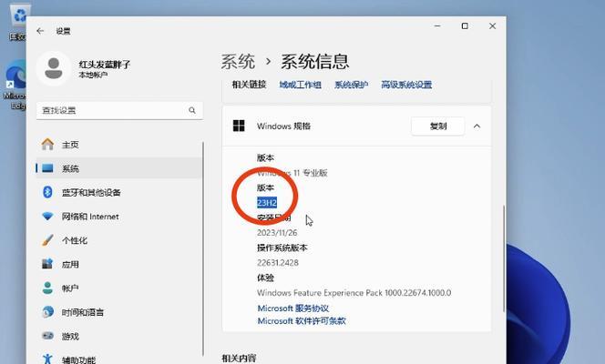Click the main content vertical scrollbar

coord(504,258)
